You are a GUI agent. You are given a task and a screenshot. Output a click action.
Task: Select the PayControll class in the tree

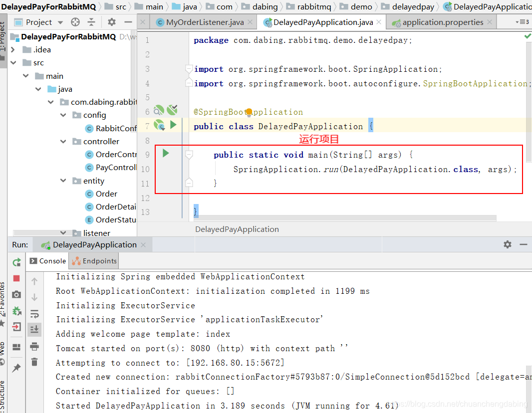click(x=111, y=168)
